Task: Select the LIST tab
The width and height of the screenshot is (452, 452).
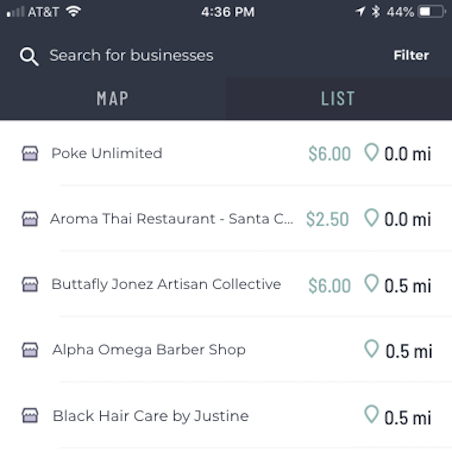Action: click(x=339, y=98)
